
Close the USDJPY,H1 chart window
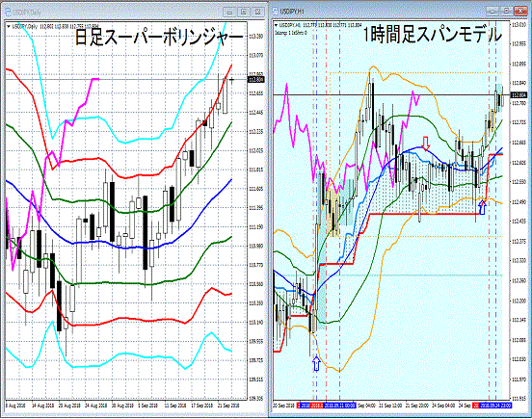(x=520, y=12)
